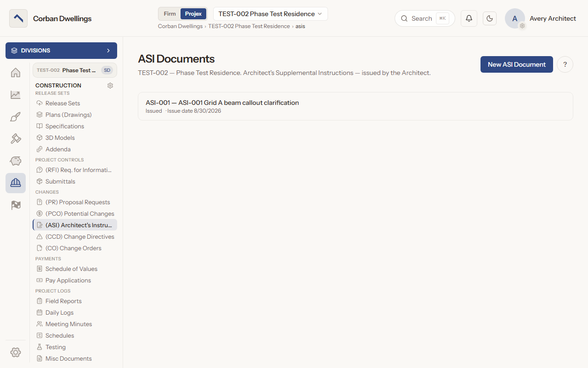Navigate to 3D Models
Viewport: 588px width, 368px height.
click(75, 138)
